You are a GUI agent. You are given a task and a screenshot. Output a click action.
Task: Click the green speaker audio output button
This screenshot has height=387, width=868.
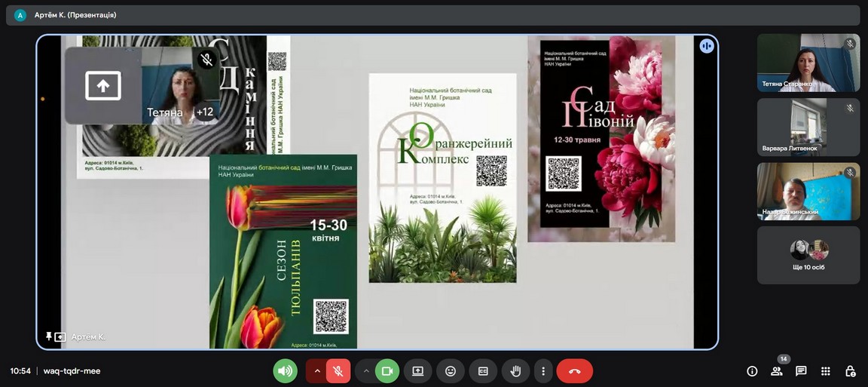click(285, 371)
